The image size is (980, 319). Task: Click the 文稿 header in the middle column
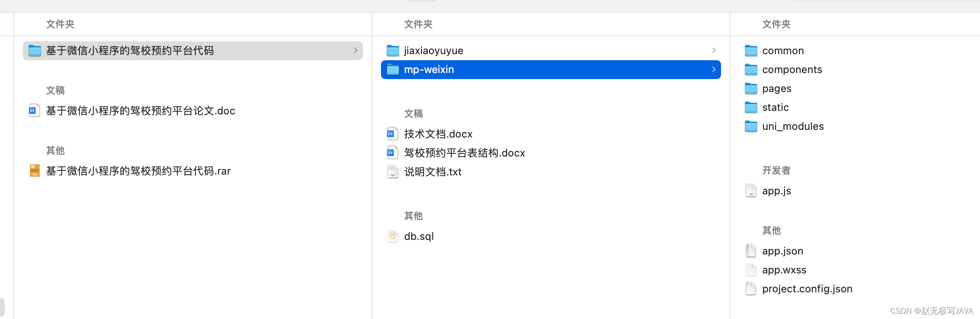pyautogui.click(x=414, y=113)
